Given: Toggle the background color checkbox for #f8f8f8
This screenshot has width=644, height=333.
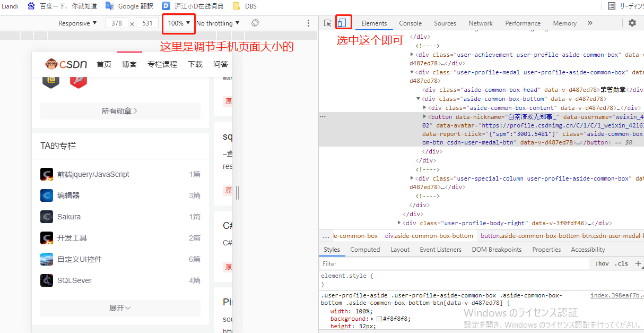Looking at the screenshot, I should 380,319.
